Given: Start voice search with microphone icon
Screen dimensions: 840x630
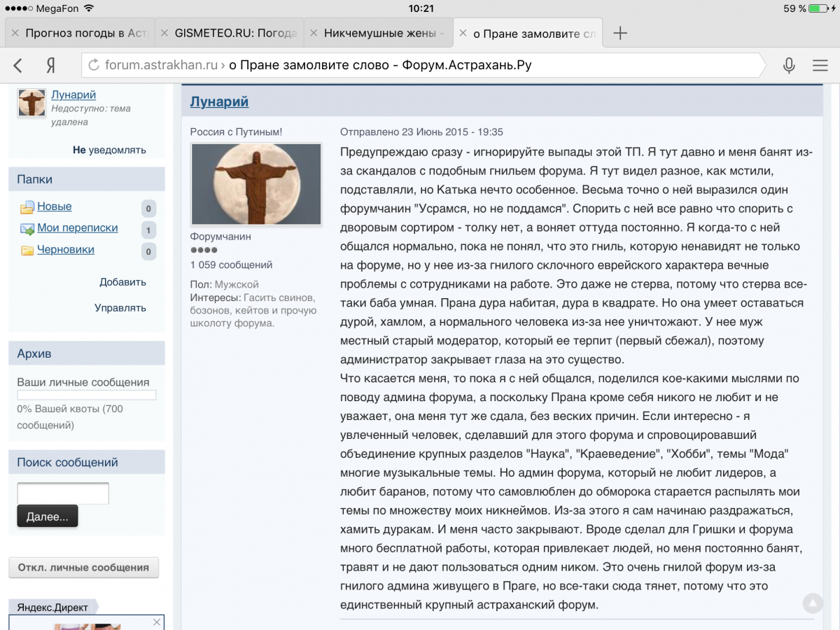Looking at the screenshot, I should click(x=789, y=66).
